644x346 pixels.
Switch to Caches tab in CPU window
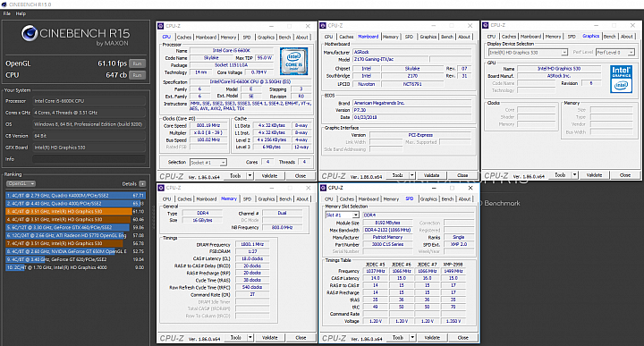point(184,38)
